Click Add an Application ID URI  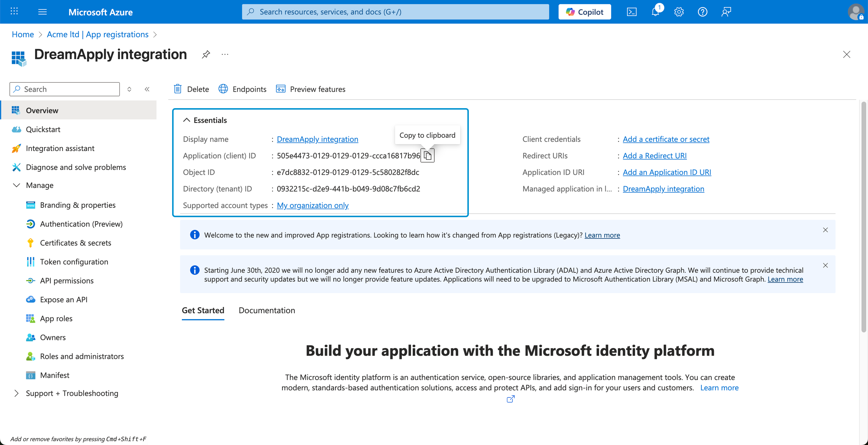[667, 172]
